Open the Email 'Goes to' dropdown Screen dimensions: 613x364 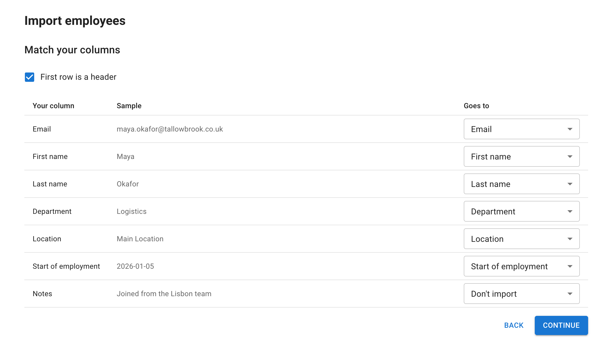point(522,129)
